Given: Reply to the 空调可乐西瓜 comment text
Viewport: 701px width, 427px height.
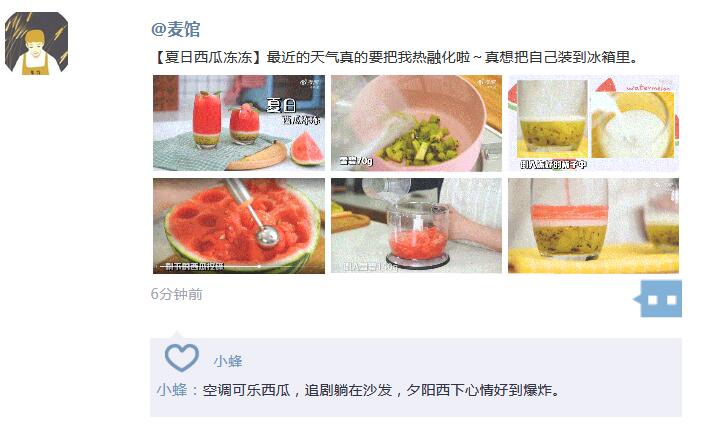Looking at the screenshot, I should pos(381,390).
